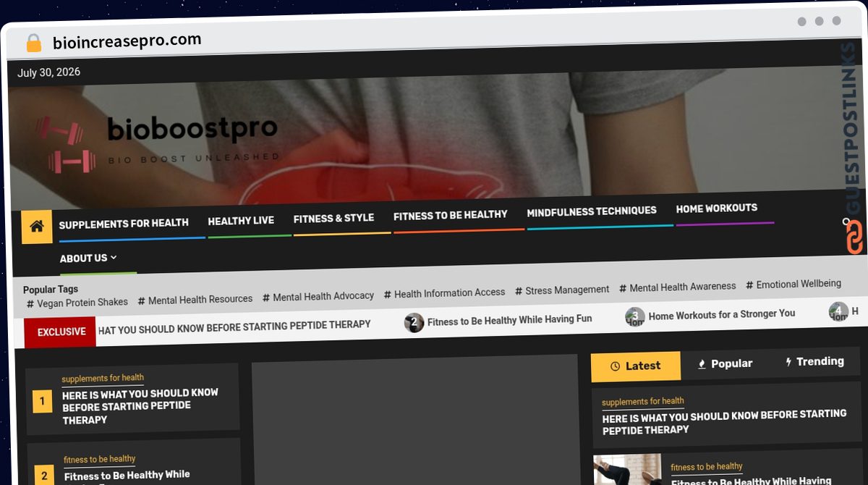Open Healthy Live menu item
This screenshot has height=485, width=868.
pyautogui.click(x=241, y=221)
